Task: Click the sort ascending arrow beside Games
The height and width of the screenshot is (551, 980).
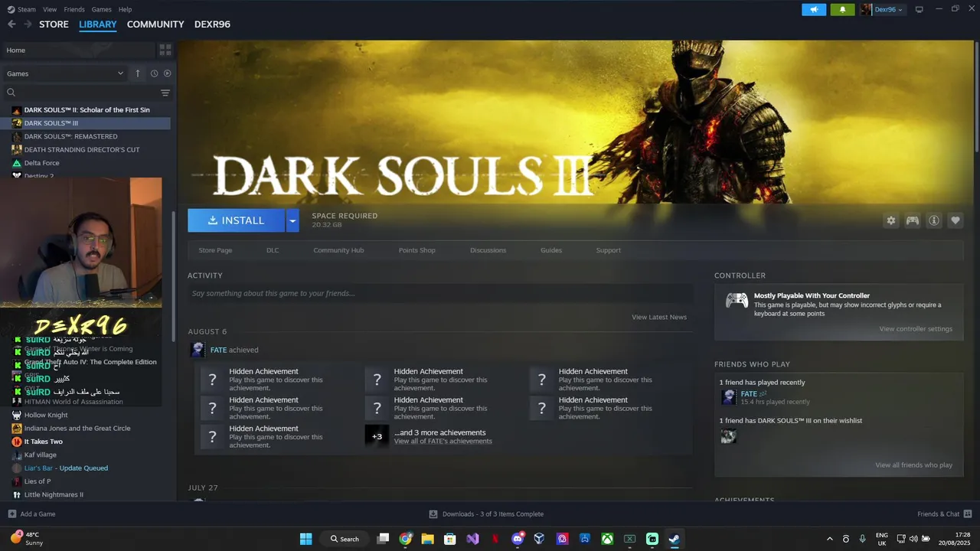Action: [x=138, y=73]
